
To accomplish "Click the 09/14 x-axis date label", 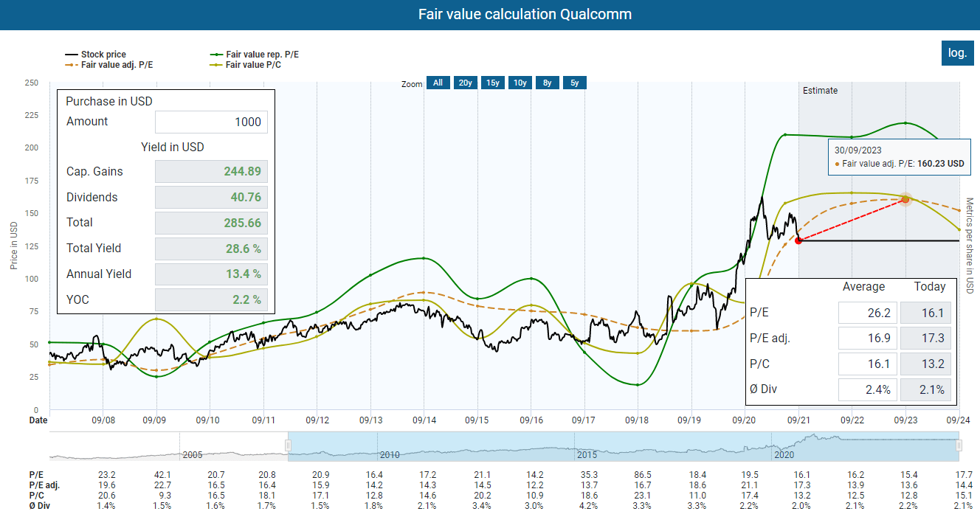I will click(x=424, y=420).
